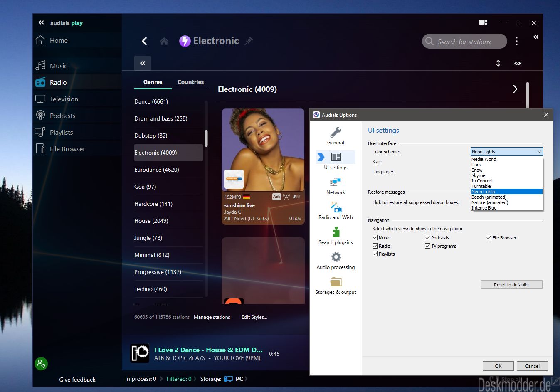Open General in Audials Options

pos(336,136)
